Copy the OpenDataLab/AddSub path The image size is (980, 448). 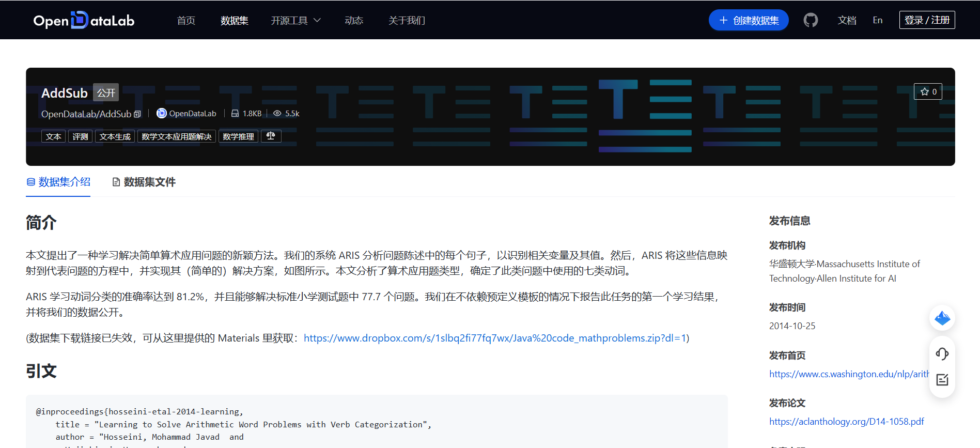click(x=137, y=114)
